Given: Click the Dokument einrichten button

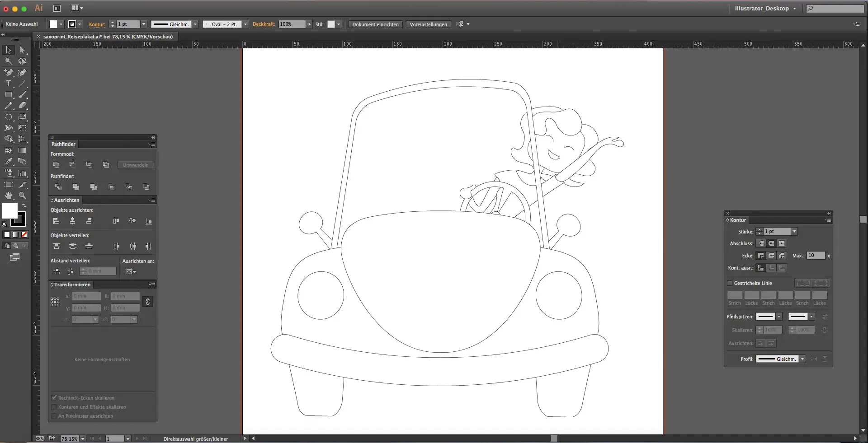Looking at the screenshot, I should pyautogui.click(x=375, y=24).
